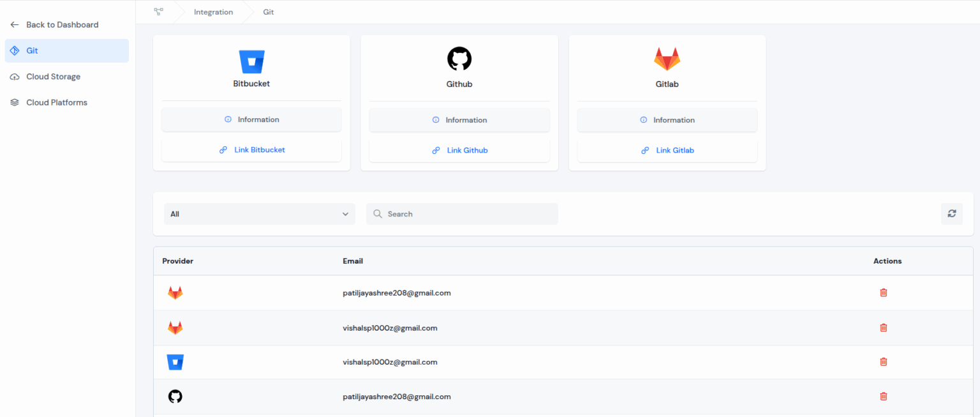Click the magnifier icon in search box
This screenshot has height=417, width=980.
pos(378,214)
